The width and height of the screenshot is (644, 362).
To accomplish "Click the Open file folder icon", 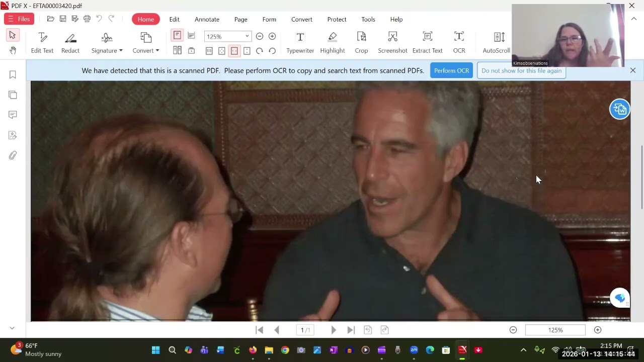I will [50, 19].
